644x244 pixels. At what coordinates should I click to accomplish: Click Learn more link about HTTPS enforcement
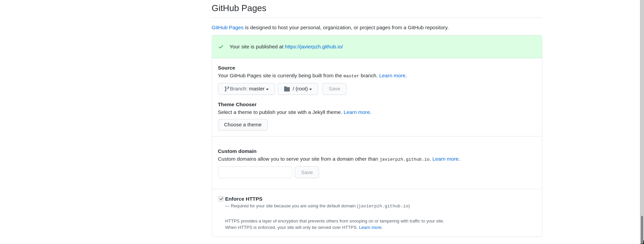[370, 228]
